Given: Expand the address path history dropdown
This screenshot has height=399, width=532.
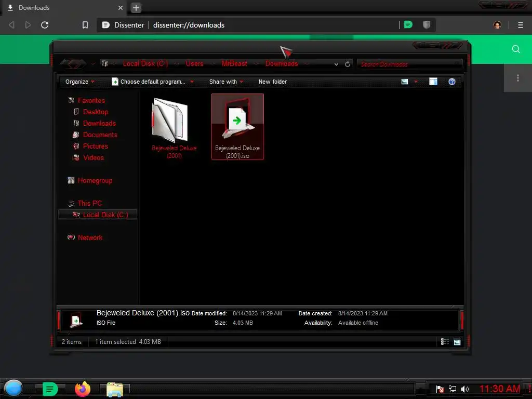Looking at the screenshot, I should tap(336, 64).
